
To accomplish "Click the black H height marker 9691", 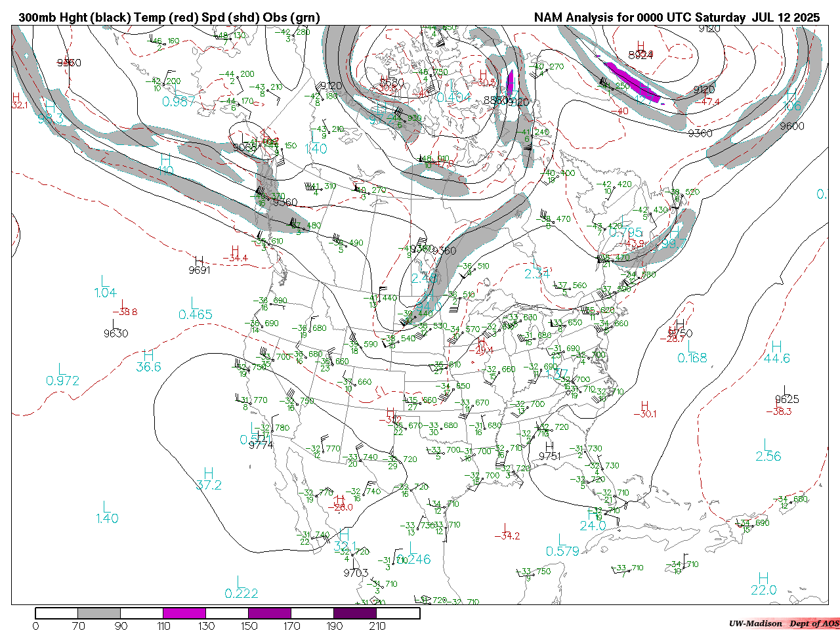I will 199,261.
